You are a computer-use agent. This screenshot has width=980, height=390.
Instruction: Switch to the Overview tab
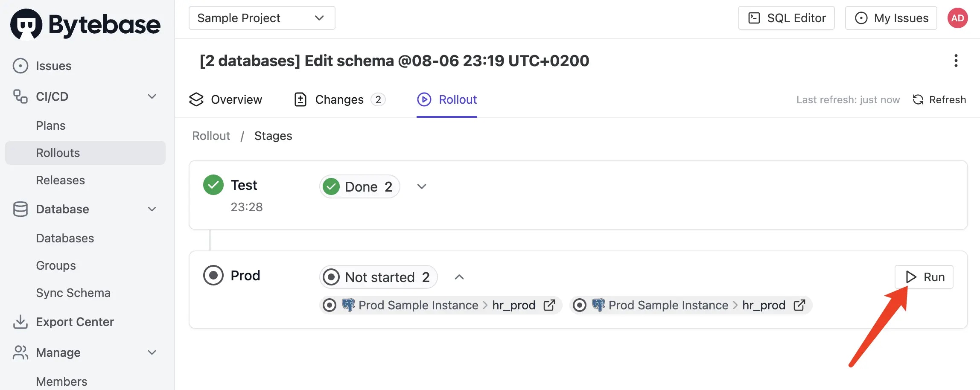[x=226, y=99]
